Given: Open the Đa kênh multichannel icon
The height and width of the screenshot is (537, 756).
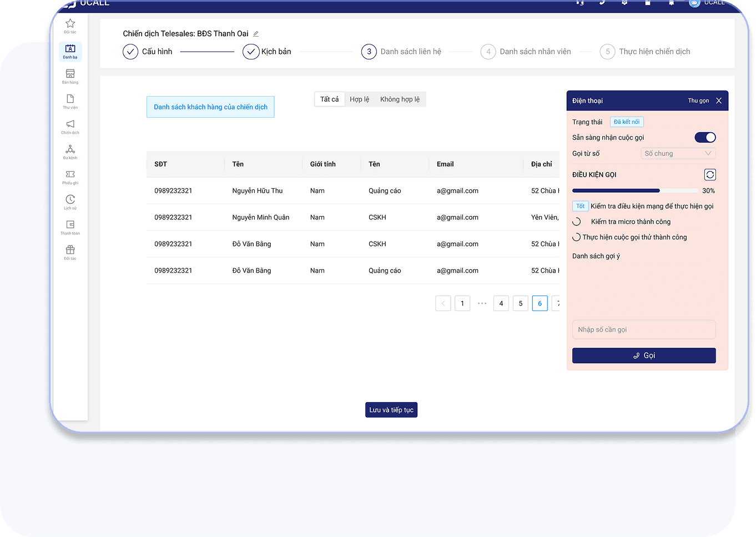Looking at the screenshot, I should tap(70, 152).
